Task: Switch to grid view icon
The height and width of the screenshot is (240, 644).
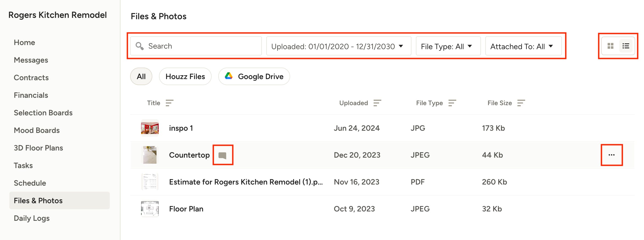Action: click(x=610, y=46)
